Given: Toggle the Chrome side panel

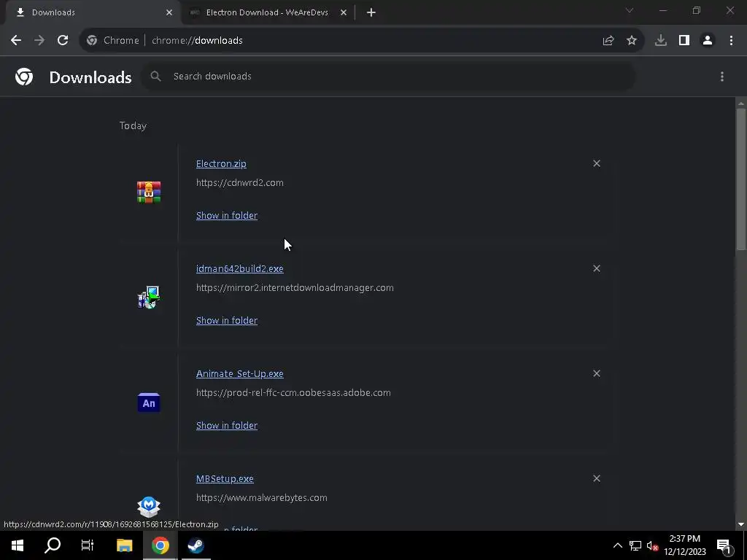Looking at the screenshot, I should (684, 41).
